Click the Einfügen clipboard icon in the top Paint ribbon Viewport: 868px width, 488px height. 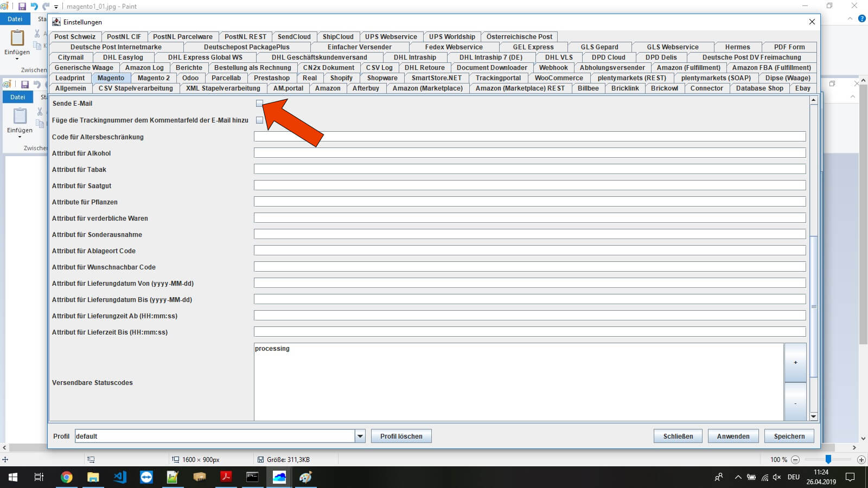pos(17,38)
